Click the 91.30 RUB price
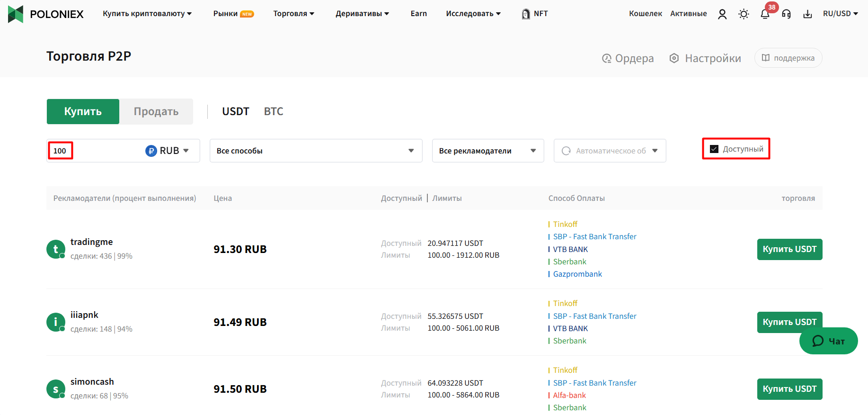The height and width of the screenshot is (415, 868). click(x=240, y=249)
